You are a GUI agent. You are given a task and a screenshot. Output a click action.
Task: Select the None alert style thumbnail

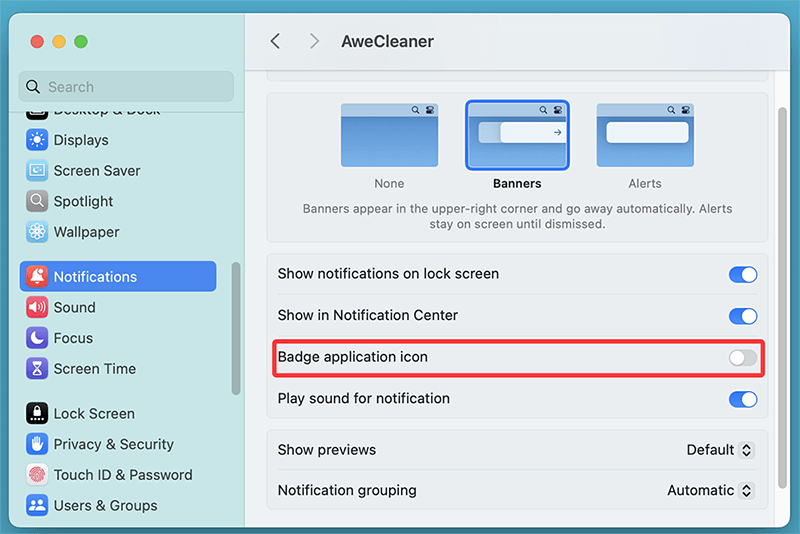[x=389, y=135]
